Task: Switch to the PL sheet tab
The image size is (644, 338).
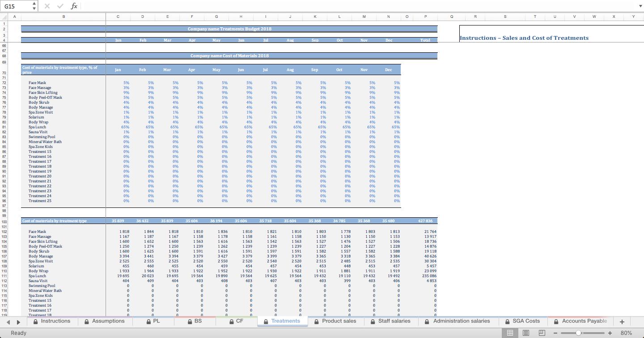Action: 153,321
